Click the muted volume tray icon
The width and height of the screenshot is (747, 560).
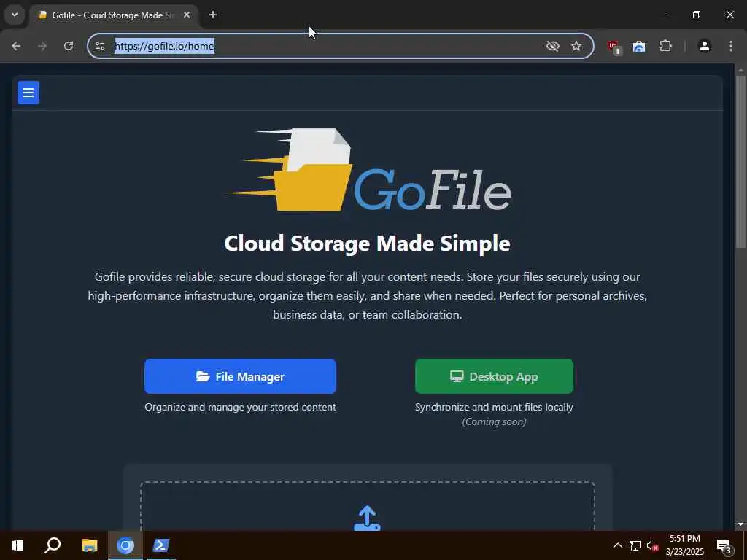click(652, 545)
